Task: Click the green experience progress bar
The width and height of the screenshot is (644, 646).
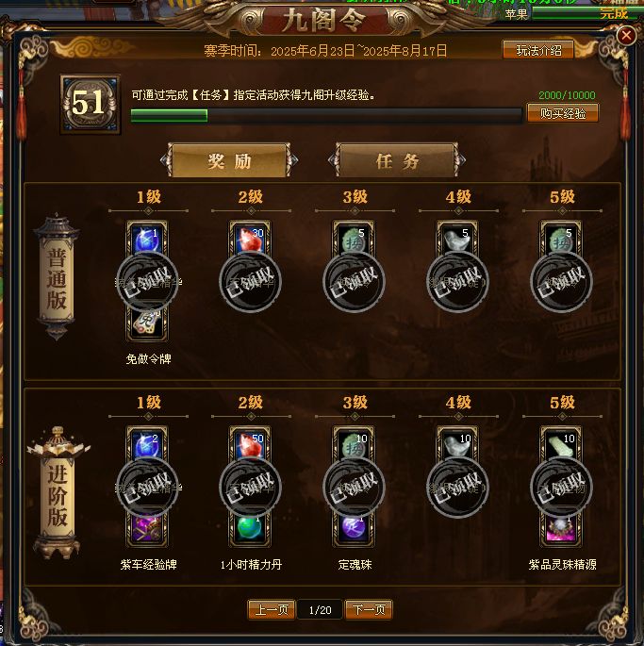Action: pyautogui.click(x=326, y=115)
